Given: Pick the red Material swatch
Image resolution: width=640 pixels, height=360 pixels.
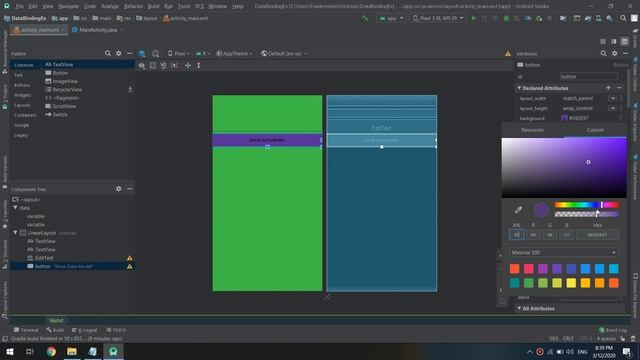Looking at the screenshot, I should tap(515, 269).
